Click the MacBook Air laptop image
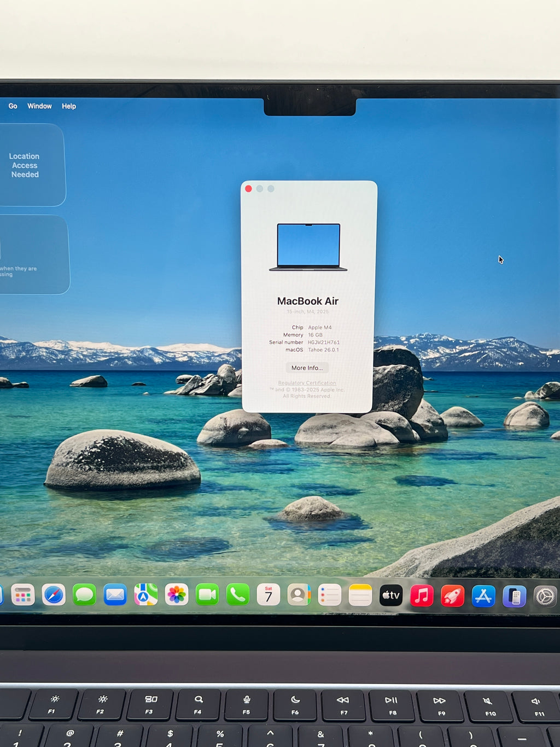The image size is (560, 747). click(308, 247)
